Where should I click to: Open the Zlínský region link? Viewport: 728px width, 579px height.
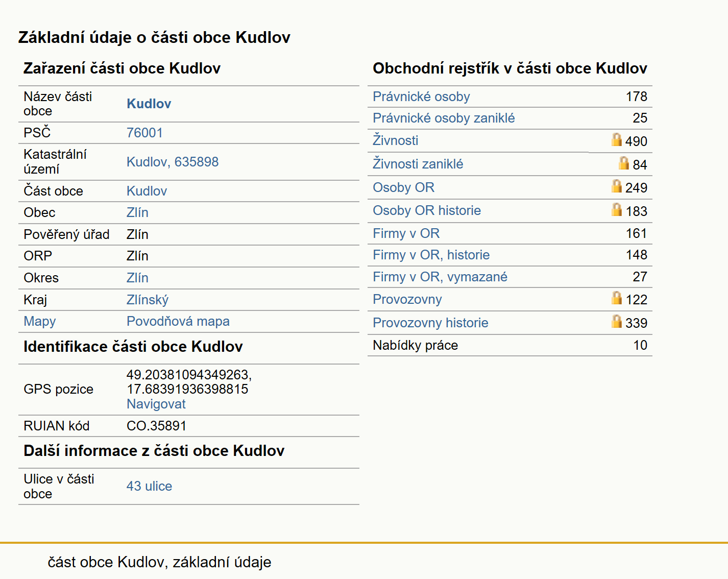click(148, 300)
